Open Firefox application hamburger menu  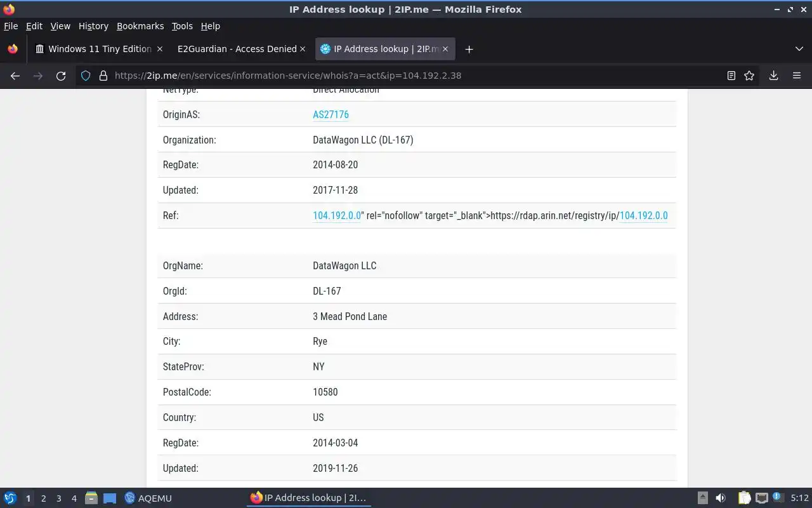click(797, 76)
